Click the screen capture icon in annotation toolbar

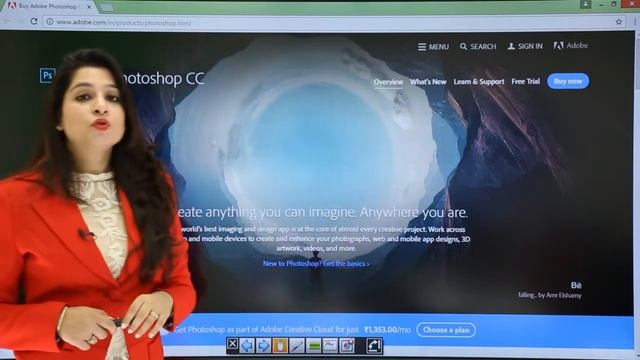coord(347,346)
